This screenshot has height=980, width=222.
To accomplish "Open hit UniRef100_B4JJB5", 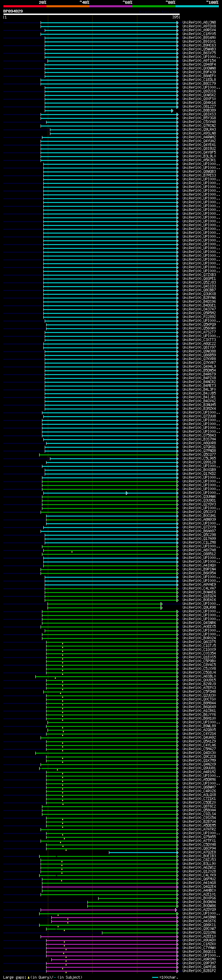I will point(199,394).
